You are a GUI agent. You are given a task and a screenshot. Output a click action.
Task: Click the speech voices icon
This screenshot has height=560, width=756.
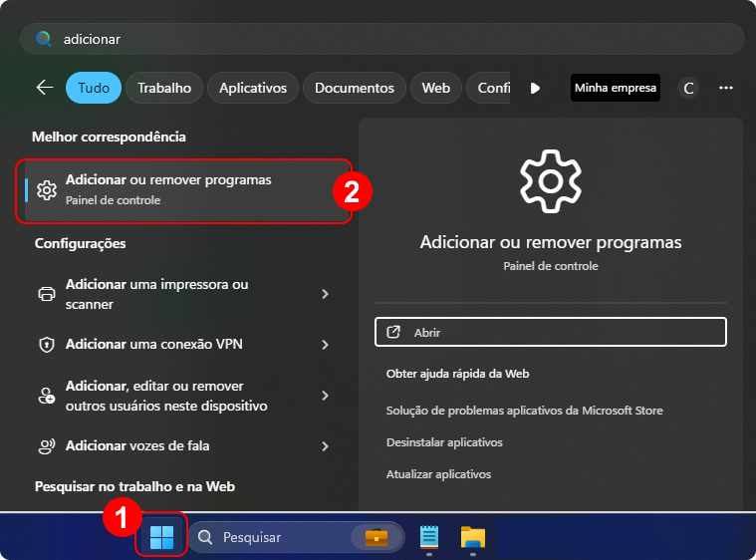pyautogui.click(x=47, y=446)
